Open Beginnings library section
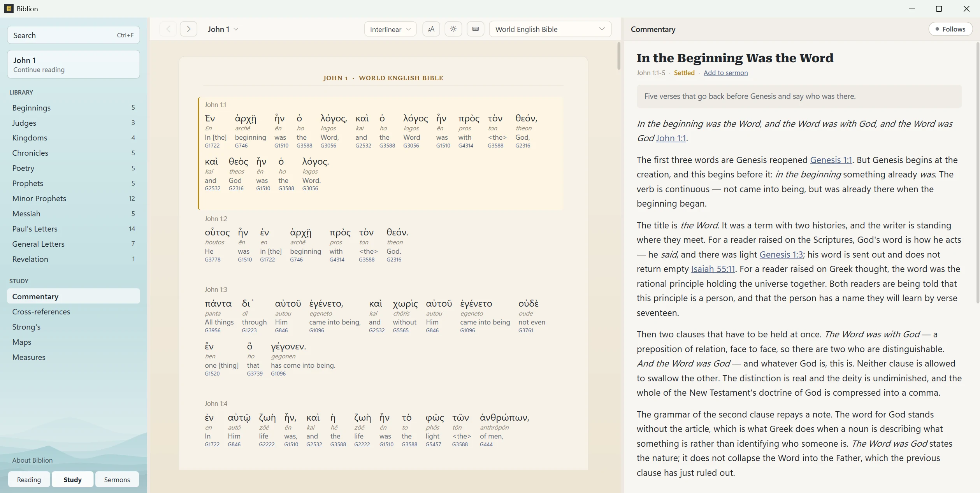 pyautogui.click(x=74, y=107)
